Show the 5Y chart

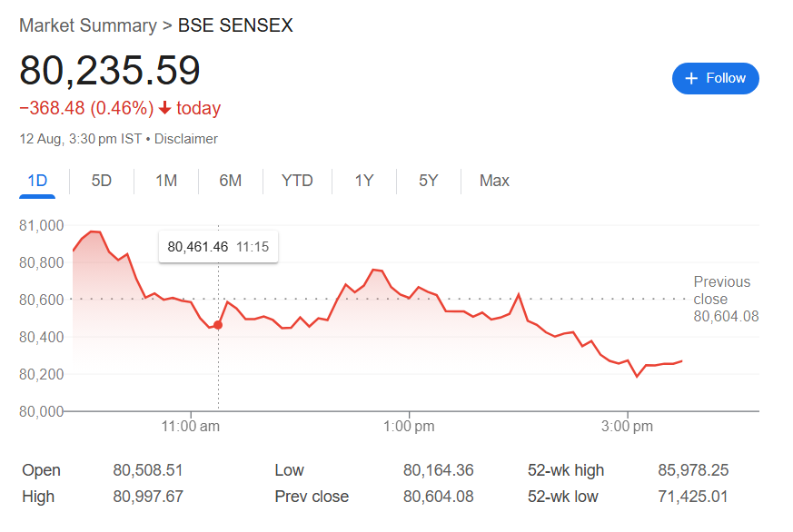[429, 181]
